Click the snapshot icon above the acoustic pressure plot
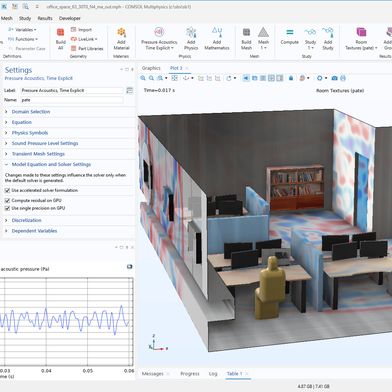The image size is (392, 392). click(130, 267)
